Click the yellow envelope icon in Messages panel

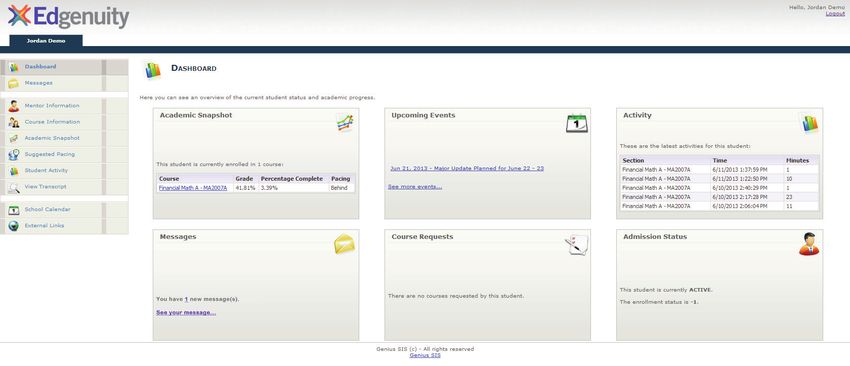345,244
